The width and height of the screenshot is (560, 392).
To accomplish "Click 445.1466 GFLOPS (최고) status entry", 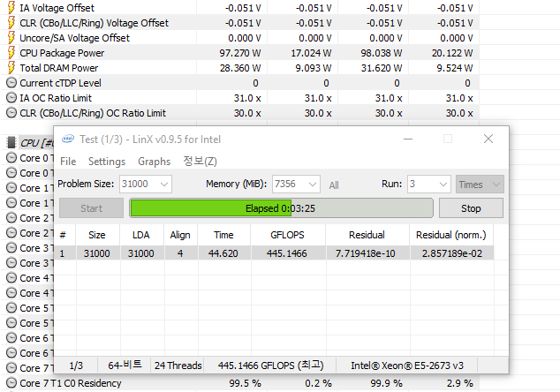I will [270, 366].
